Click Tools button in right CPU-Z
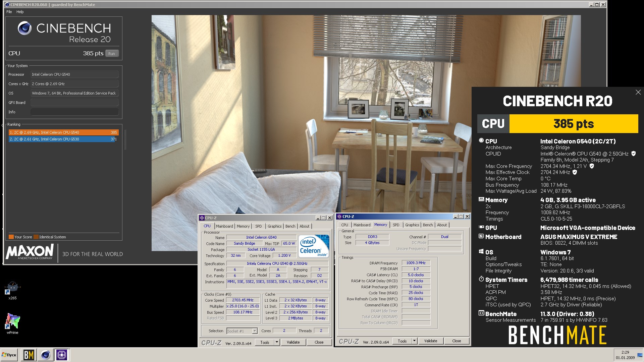Screen dimensions: 644x362 (402, 341)
